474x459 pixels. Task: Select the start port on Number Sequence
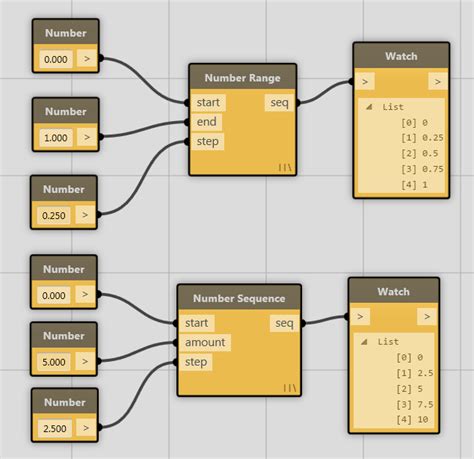pos(196,323)
